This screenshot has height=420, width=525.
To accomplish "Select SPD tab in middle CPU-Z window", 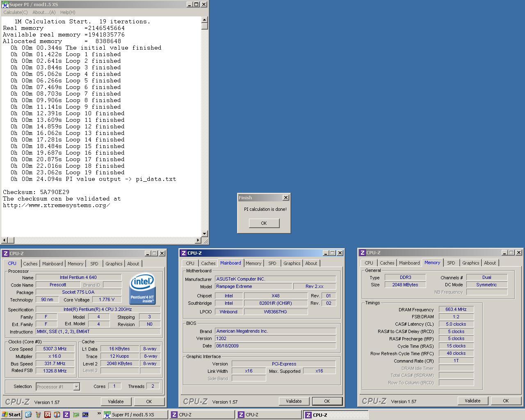I will (272, 263).
